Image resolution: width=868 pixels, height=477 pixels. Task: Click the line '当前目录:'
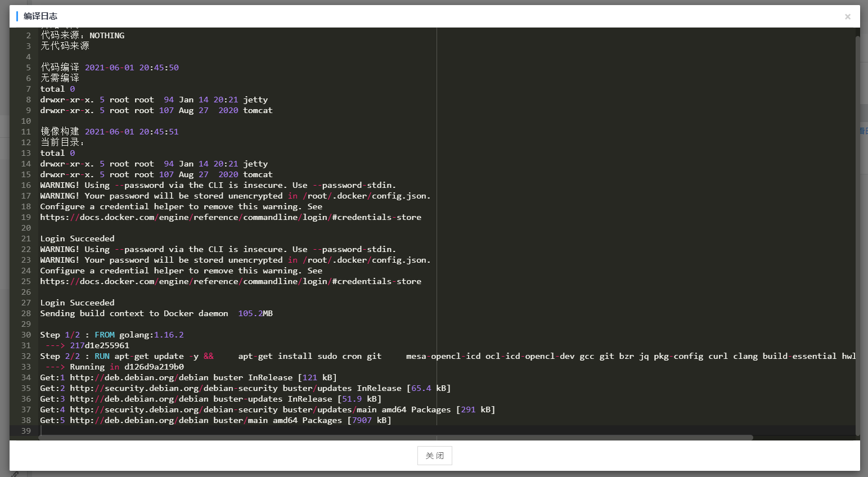coord(62,142)
